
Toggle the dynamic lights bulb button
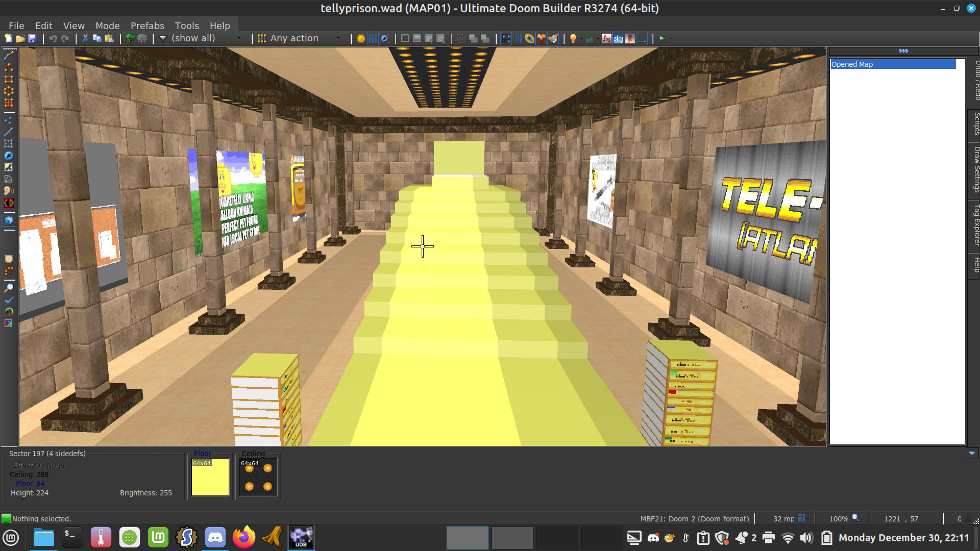pos(573,39)
